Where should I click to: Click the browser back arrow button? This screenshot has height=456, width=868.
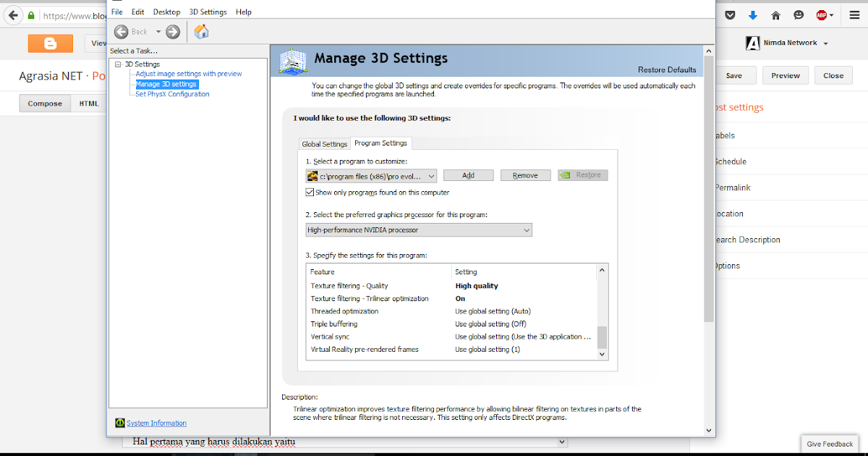12,15
